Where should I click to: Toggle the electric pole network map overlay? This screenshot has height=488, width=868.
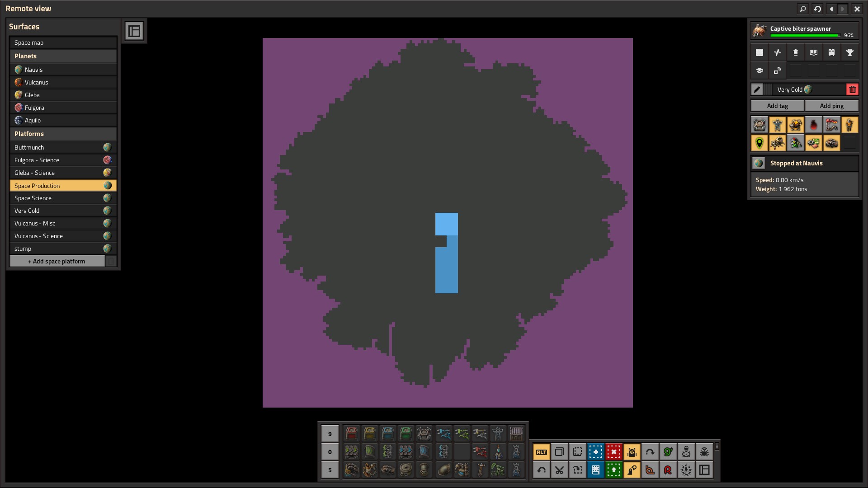pos(778,125)
